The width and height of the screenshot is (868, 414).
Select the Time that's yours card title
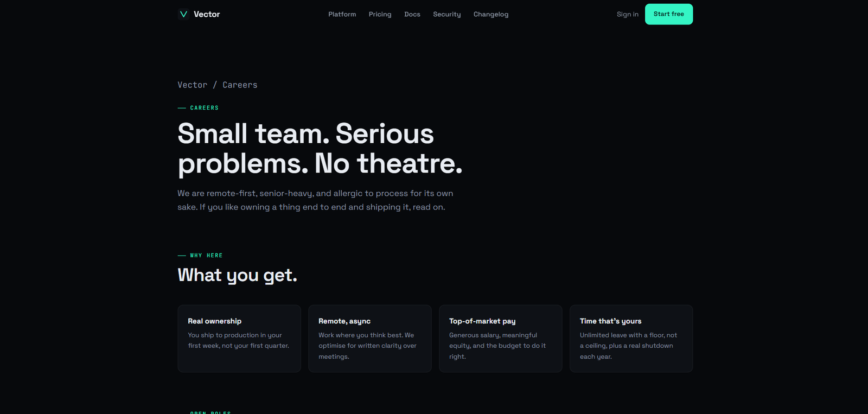611,321
